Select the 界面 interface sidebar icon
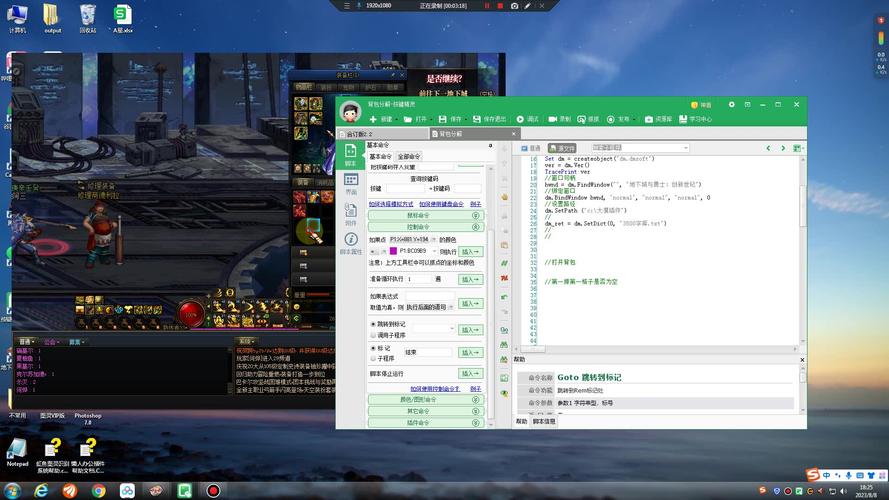889x500 pixels. click(350, 184)
